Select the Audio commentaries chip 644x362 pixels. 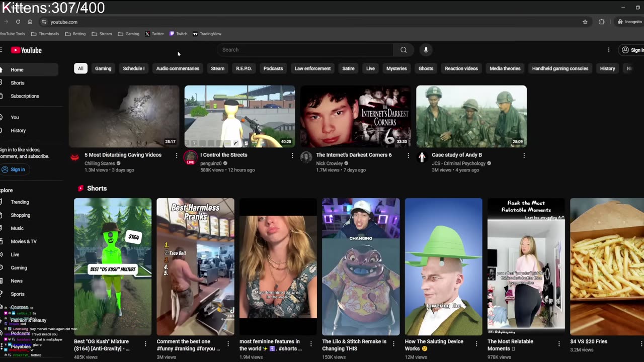coord(178,68)
